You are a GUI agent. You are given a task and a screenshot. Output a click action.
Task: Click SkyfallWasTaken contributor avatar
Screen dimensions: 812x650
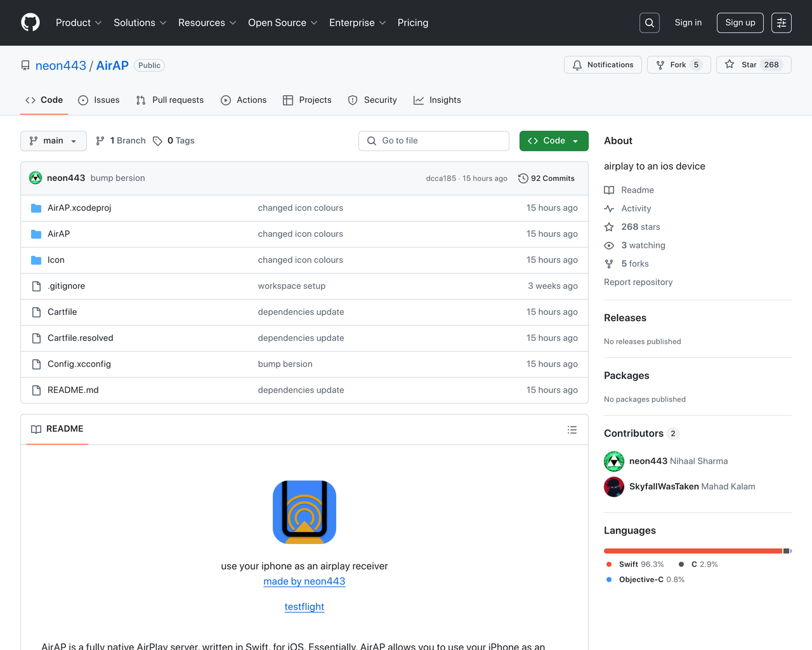[614, 487]
